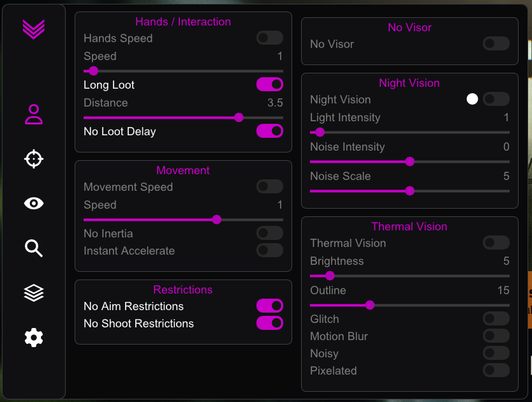
Task: Turn off No Loot Delay switch
Action: tap(270, 131)
